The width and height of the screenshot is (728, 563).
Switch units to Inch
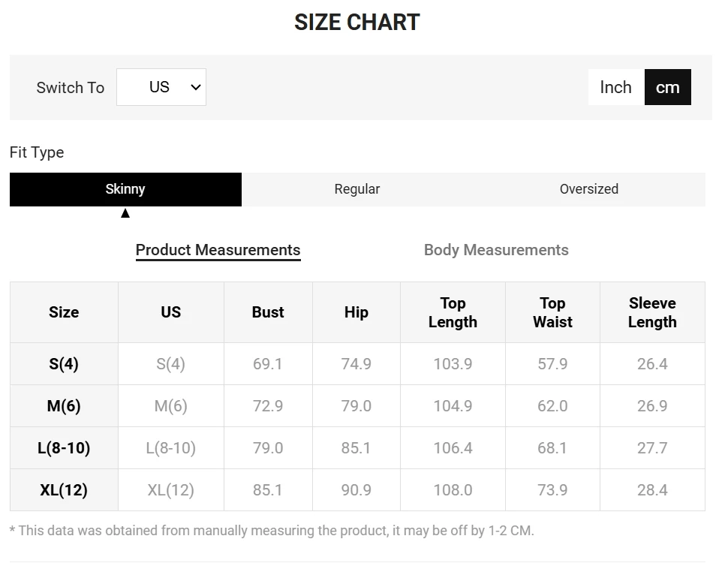[x=616, y=87]
